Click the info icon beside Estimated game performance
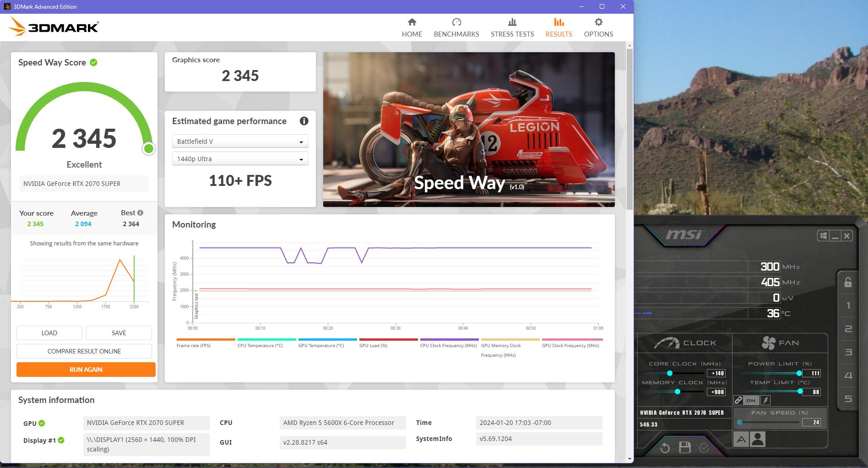 tap(304, 121)
